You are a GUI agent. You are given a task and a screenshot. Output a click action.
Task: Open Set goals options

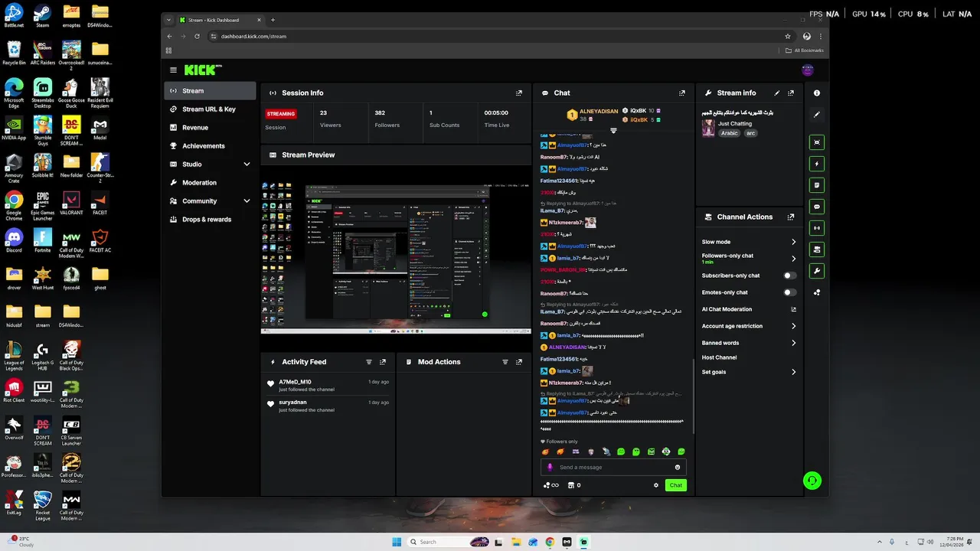(x=750, y=372)
